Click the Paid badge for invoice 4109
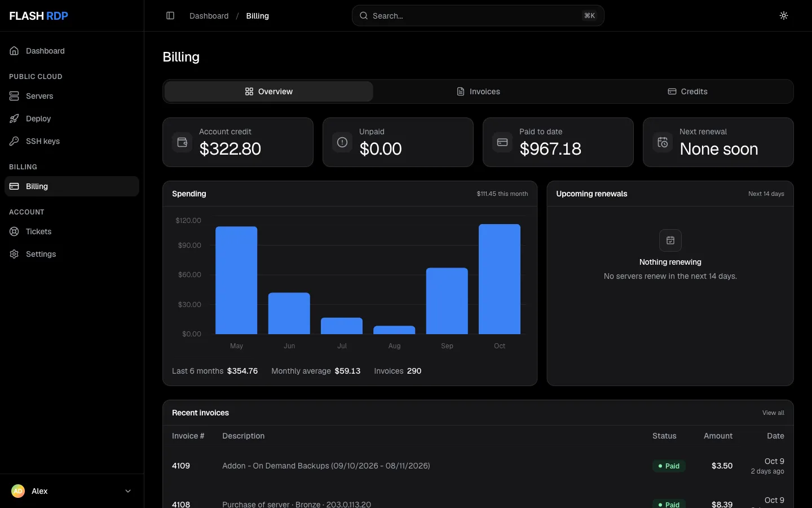812x508 pixels. click(669, 466)
